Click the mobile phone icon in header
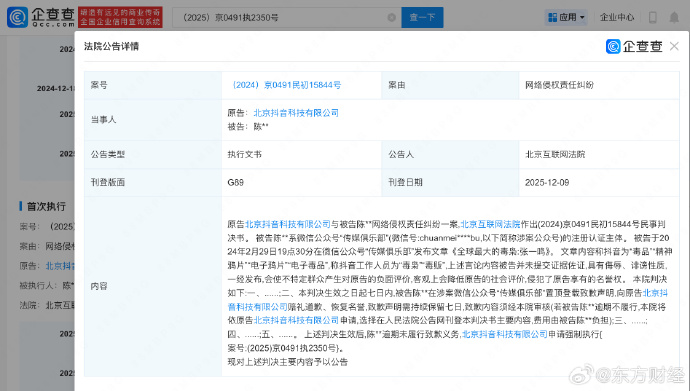690x391 pixels. pos(653,18)
